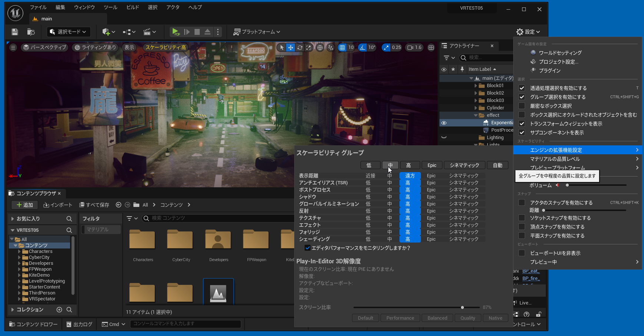Expand the Characters folder in content tree

[x=19, y=251]
